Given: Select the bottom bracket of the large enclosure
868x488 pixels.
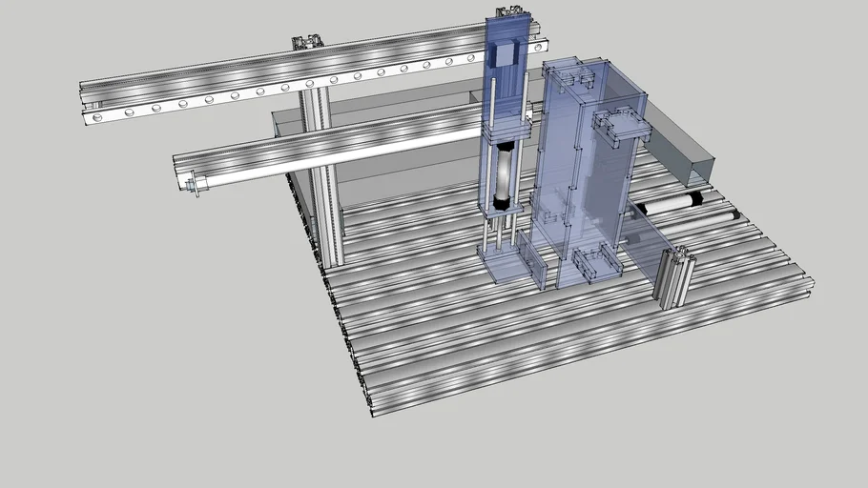Looking at the screenshot, I should (x=596, y=263).
